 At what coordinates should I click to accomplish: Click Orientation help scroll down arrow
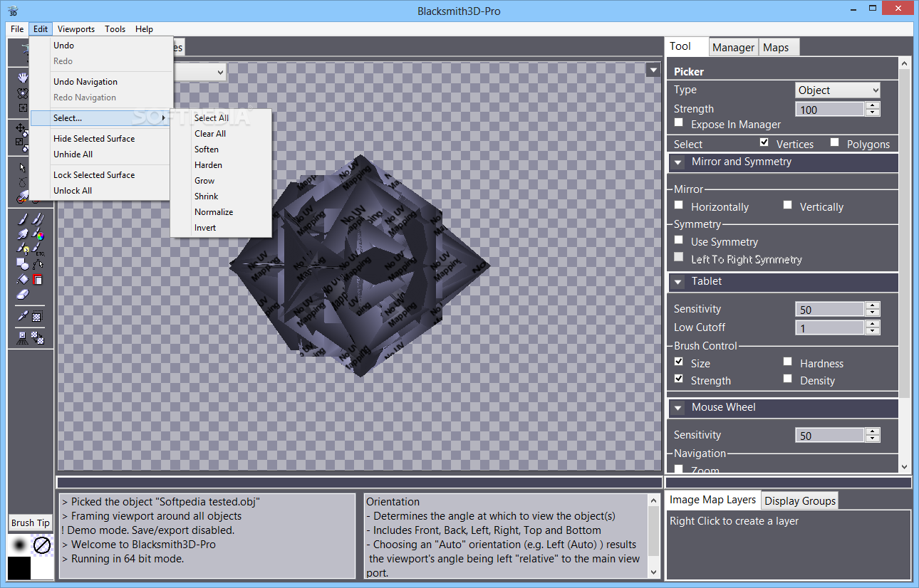coord(654,572)
